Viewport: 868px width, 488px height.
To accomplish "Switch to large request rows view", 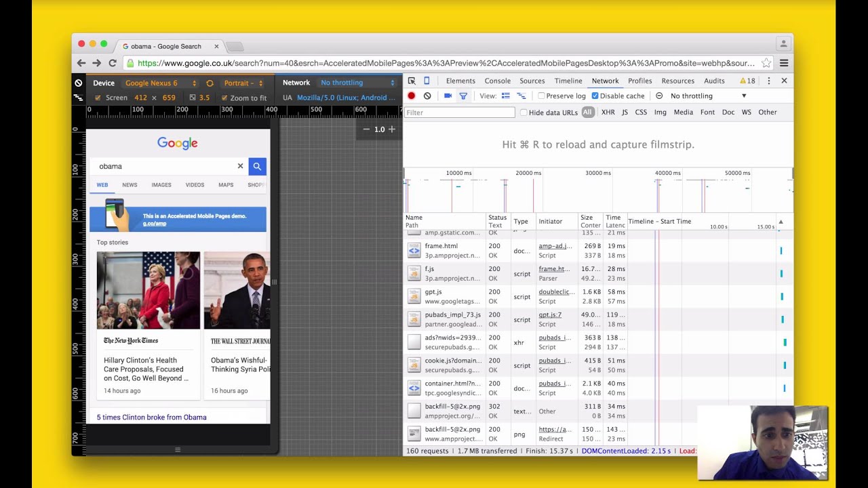I will pyautogui.click(x=505, y=96).
